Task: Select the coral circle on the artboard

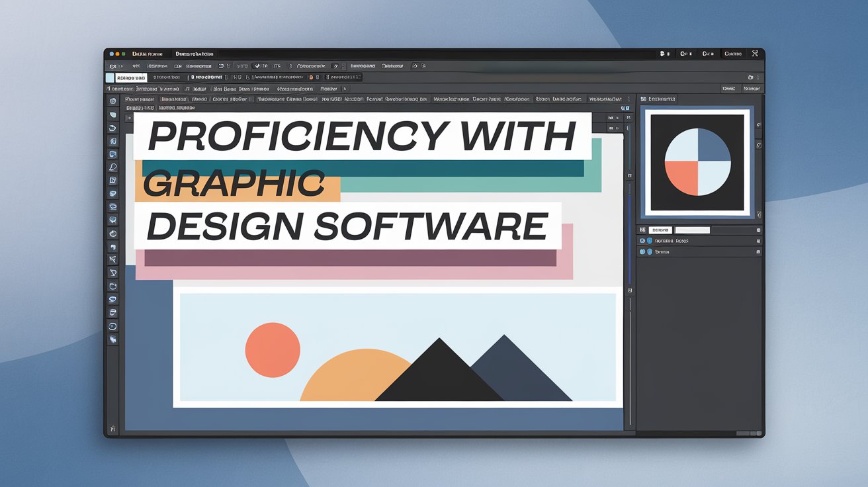Action: tap(273, 350)
